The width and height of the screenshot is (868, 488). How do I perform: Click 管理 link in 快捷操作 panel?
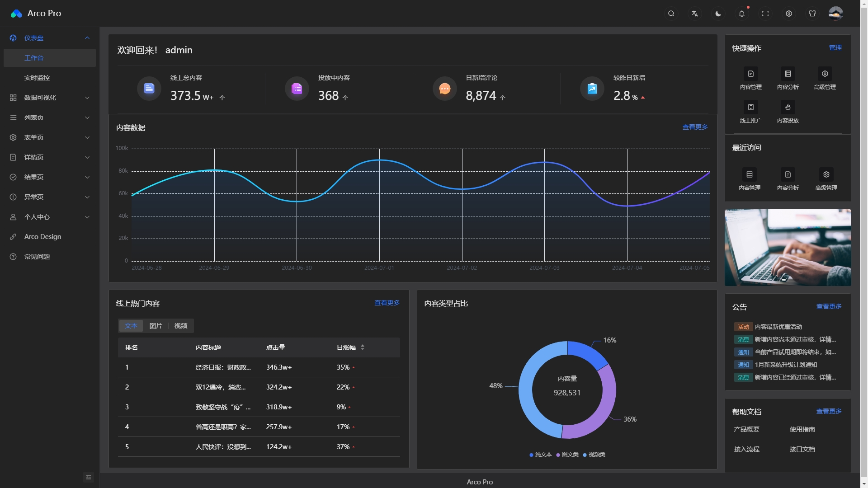(835, 47)
